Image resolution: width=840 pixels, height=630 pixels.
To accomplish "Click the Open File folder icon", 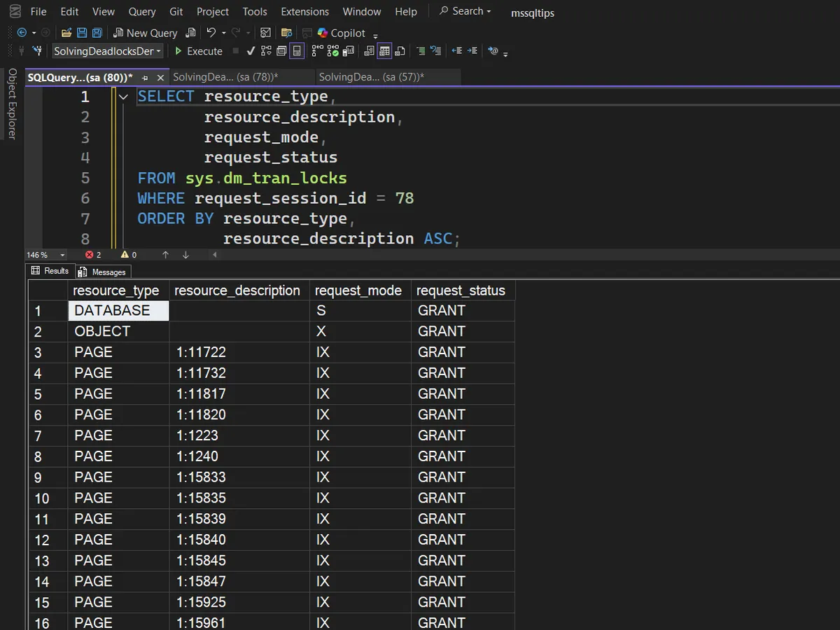I will pos(66,33).
